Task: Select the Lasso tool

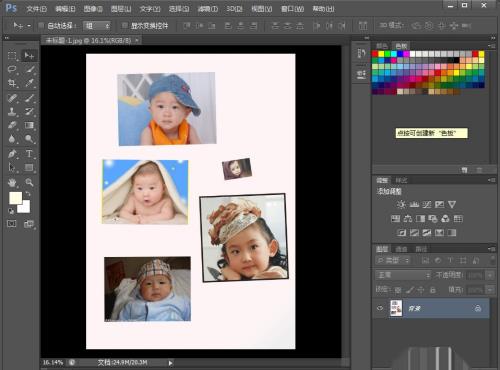Action: (12, 69)
